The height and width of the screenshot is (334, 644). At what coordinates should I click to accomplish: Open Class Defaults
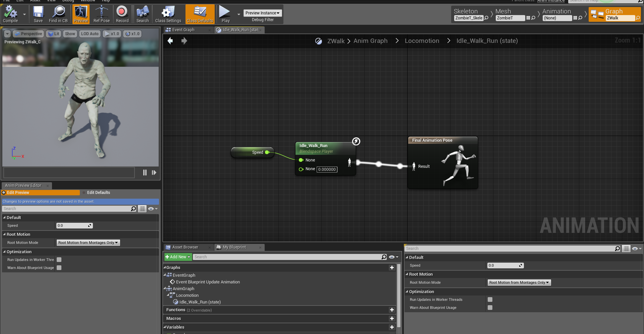pyautogui.click(x=200, y=14)
